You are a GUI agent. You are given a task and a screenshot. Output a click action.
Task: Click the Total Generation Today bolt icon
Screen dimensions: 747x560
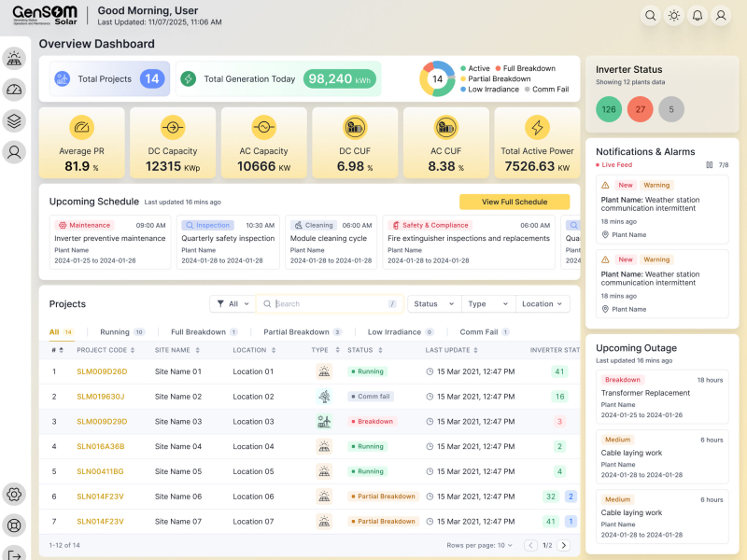[189, 78]
